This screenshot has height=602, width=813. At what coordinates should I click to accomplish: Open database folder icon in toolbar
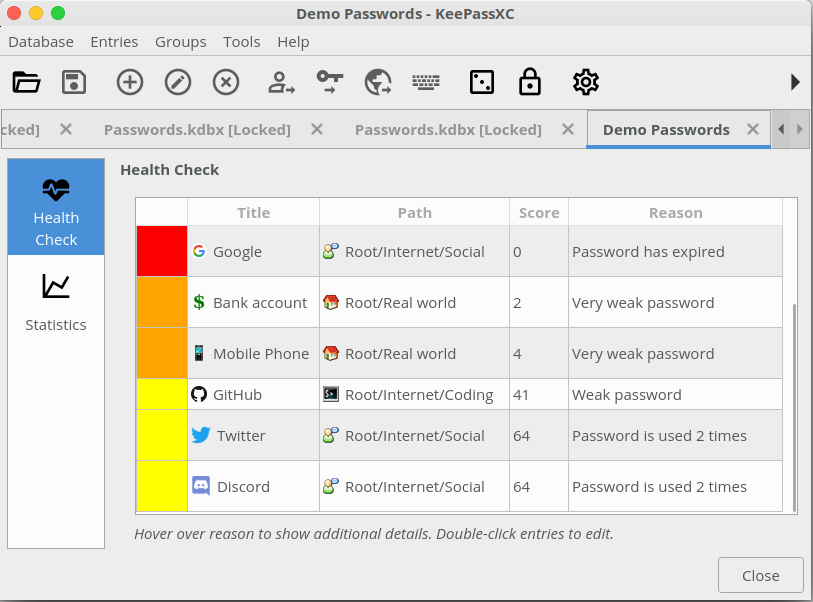point(26,82)
